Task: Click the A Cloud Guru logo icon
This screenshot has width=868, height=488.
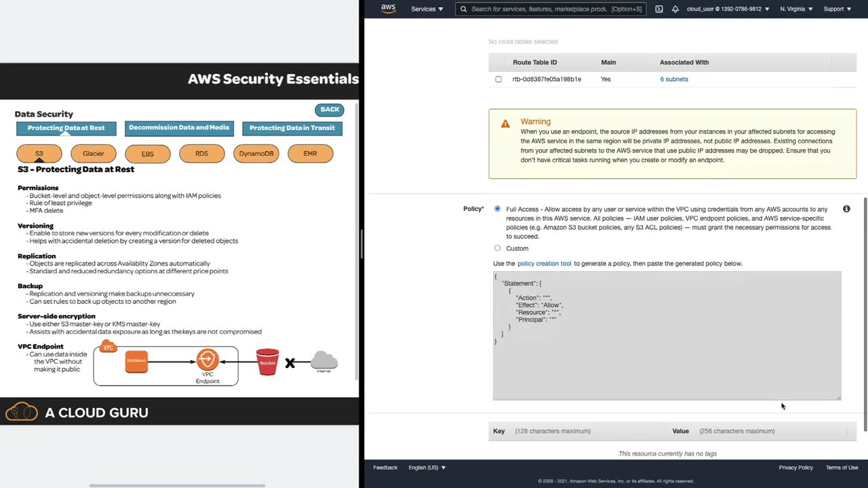Action: pyautogui.click(x=22, y=411)
